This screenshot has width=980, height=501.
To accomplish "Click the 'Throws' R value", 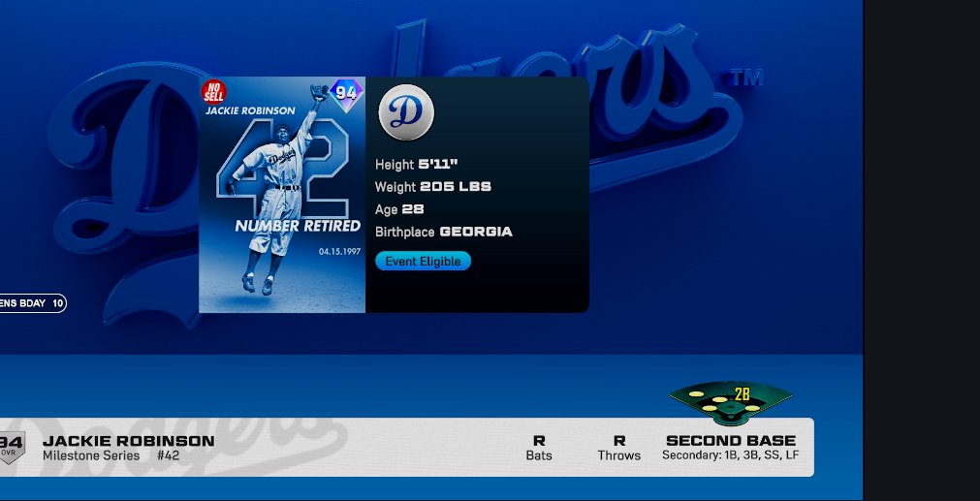I will 619,441.
